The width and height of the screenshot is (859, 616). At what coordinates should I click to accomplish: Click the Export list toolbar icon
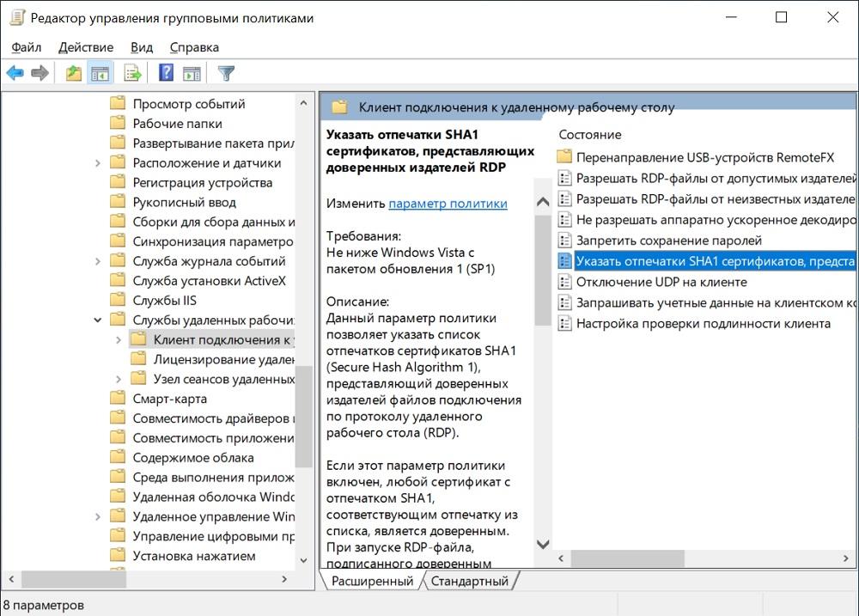point(132,73)
